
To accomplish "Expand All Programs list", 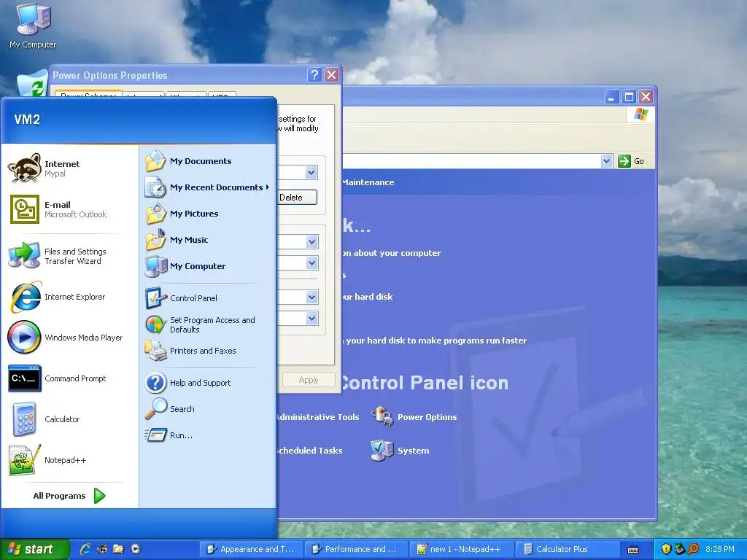I will [69, 496].
